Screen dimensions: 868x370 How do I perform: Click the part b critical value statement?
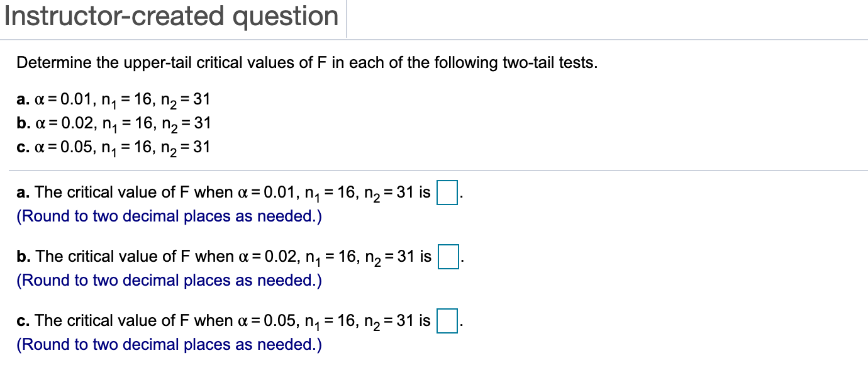tap(220, 257)
